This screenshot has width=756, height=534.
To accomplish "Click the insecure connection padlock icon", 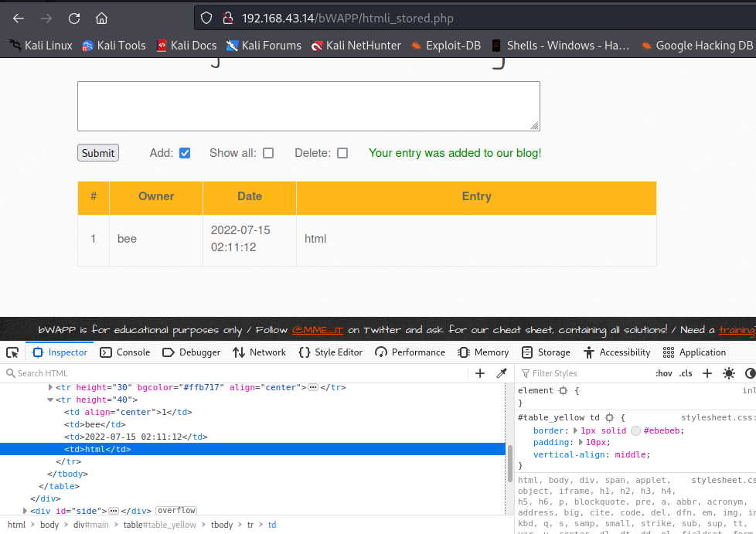I will (x=228, y=19).
